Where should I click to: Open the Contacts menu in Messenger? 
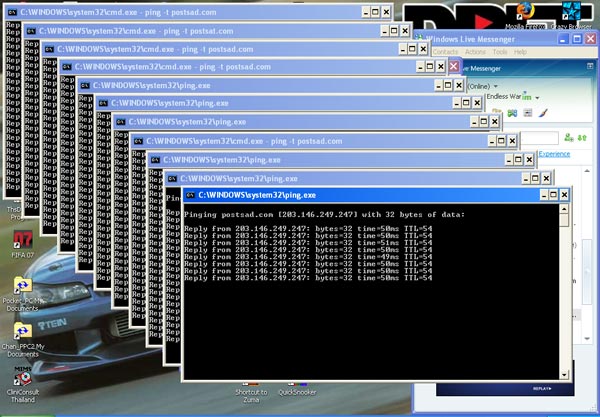[445, 52]
